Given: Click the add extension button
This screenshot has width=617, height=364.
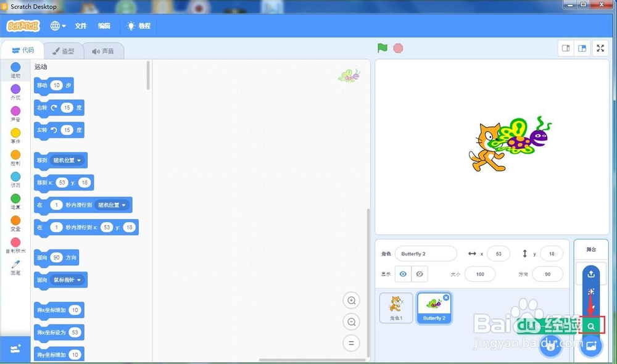Looking at the screenshot, I should point(15,349).
